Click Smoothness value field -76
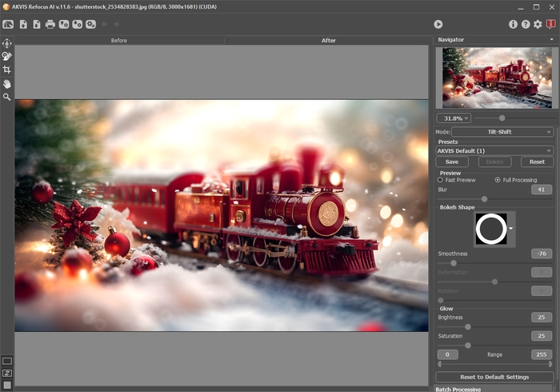Screen dimensions: 560x392 542,254
